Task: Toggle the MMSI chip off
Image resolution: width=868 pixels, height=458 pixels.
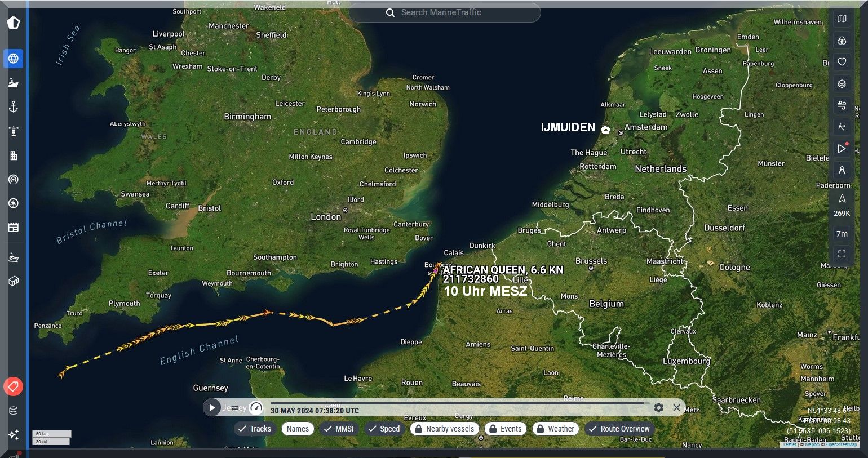Action: [339, 429]
